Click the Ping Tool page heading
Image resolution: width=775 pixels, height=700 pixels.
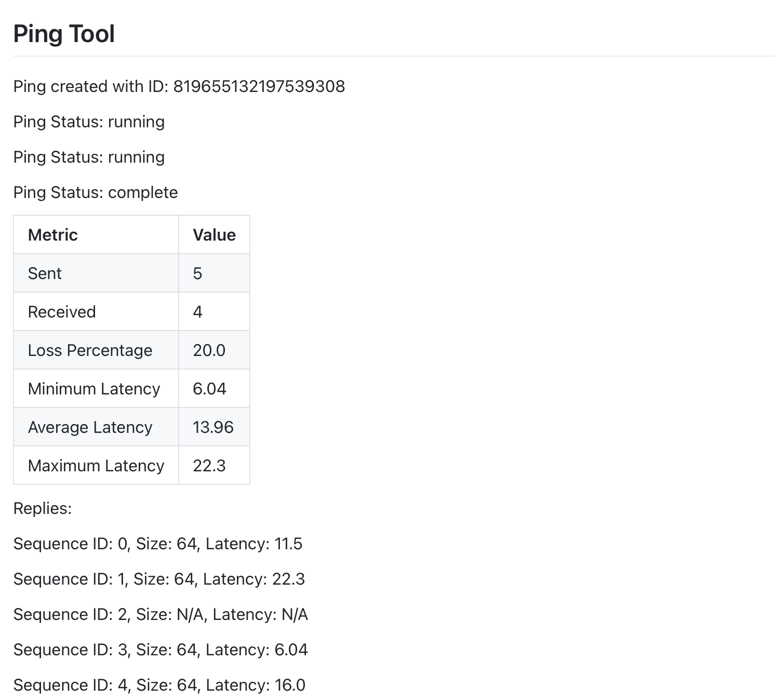click(x=63, y=34)
